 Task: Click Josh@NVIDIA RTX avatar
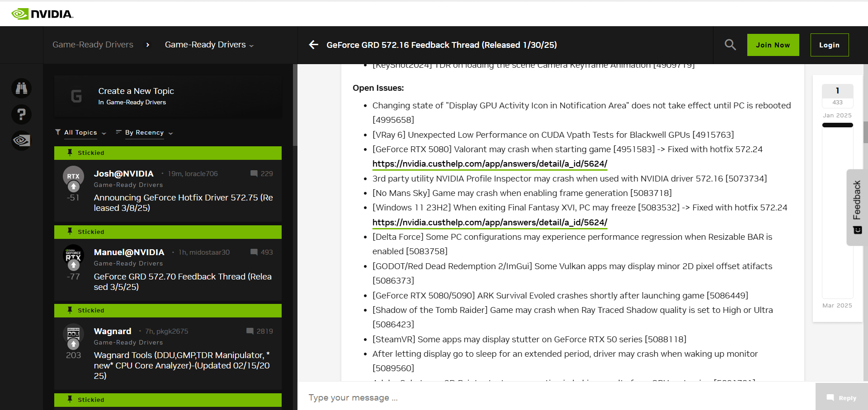[x=73, y=176]
